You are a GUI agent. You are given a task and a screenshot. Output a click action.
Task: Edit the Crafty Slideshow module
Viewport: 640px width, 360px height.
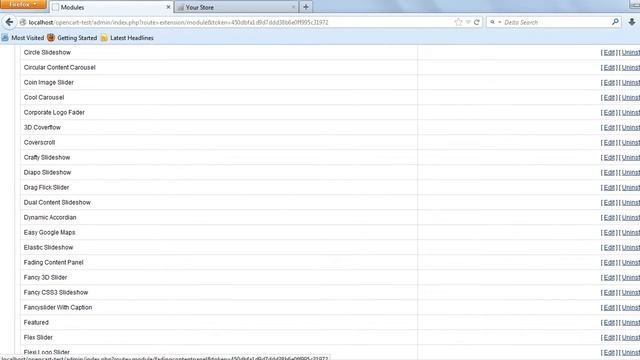pyautogui.click(x=609, y=158)
